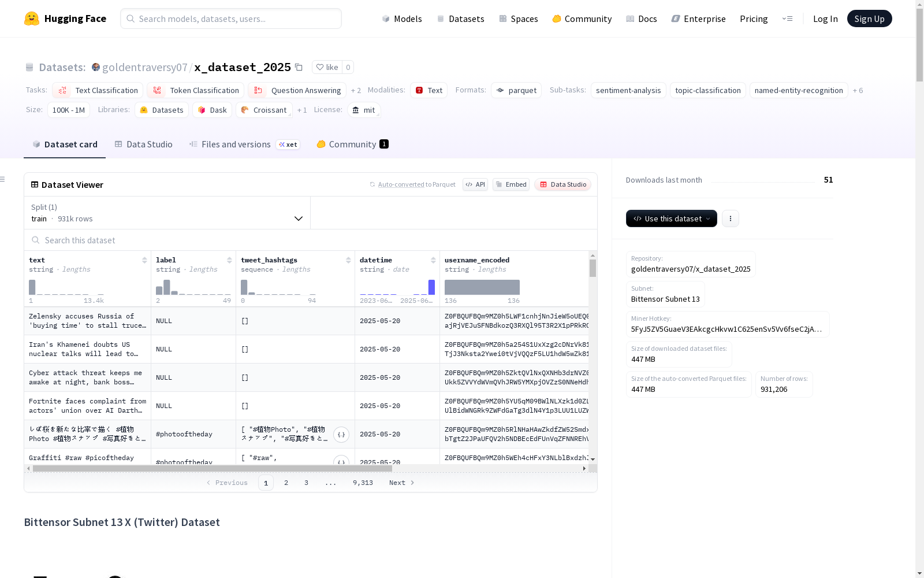Open the Pricing page
This screenshot has height=578, width=924.
[x=754, y=18]
